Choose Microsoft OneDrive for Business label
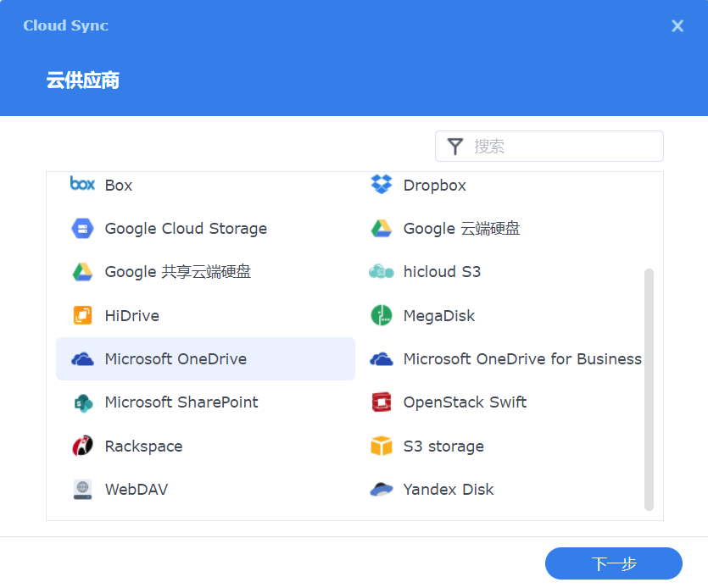Viewport: 708px width, 588px height. [x=522, y=359]
